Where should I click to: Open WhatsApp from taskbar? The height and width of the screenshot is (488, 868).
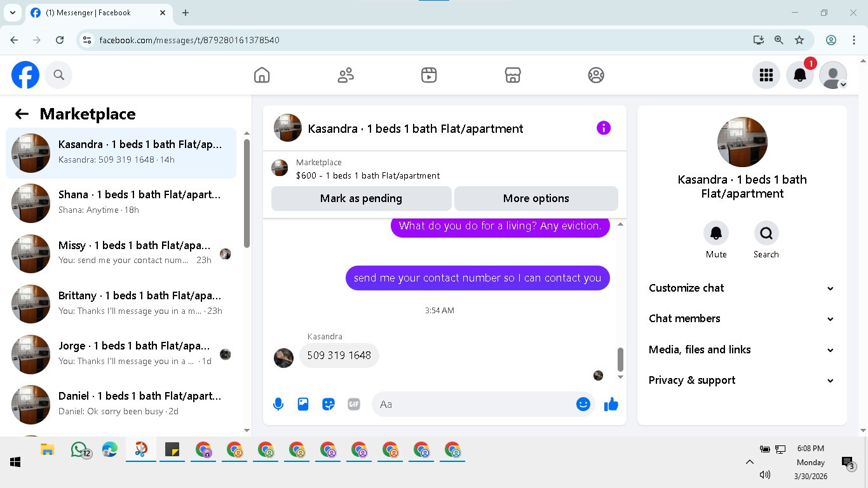pyautogui.click(x=79, y=451)
